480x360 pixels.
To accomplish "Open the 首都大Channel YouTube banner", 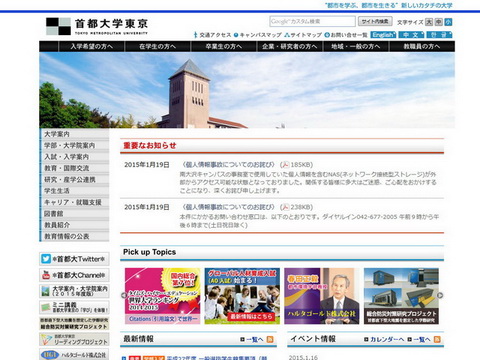I will 74,275.
